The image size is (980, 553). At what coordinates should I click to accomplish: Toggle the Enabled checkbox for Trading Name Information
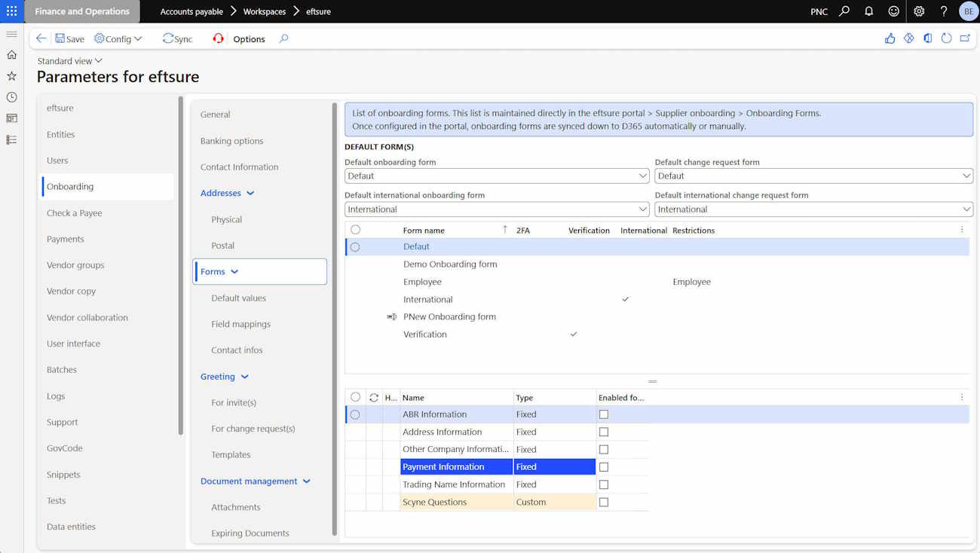[x=604, y=484]
